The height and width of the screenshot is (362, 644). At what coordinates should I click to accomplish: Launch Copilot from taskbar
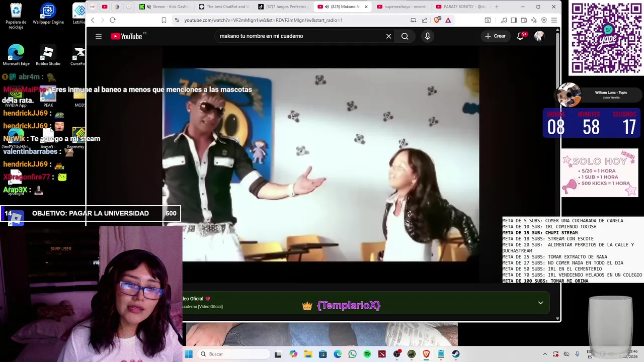click(293, 354)
